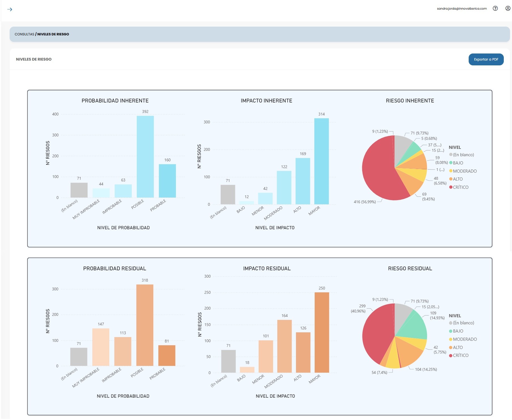Image resolution: width=512 pixels, height=420 pixels.
Task: Select the 126 ALTO bar in Impacto Residual
Action: click(x=303, y=352)
